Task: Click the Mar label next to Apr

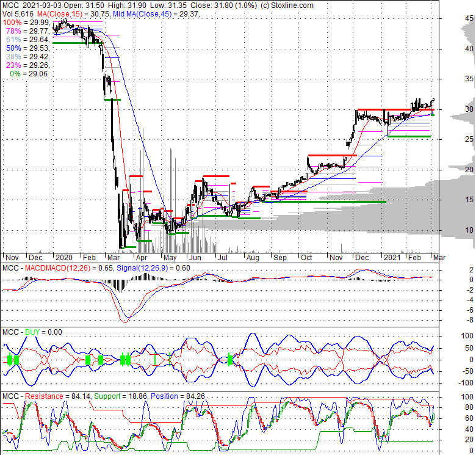Action: 114,258
